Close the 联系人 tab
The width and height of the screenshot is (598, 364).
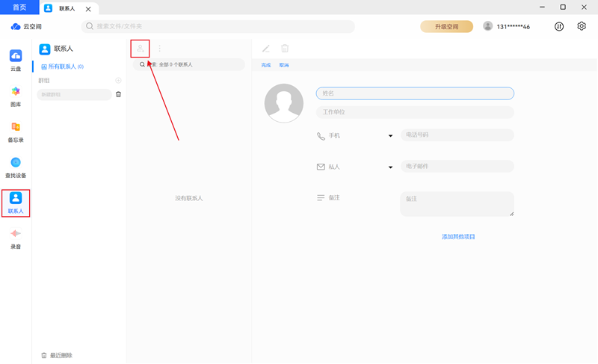88,9
